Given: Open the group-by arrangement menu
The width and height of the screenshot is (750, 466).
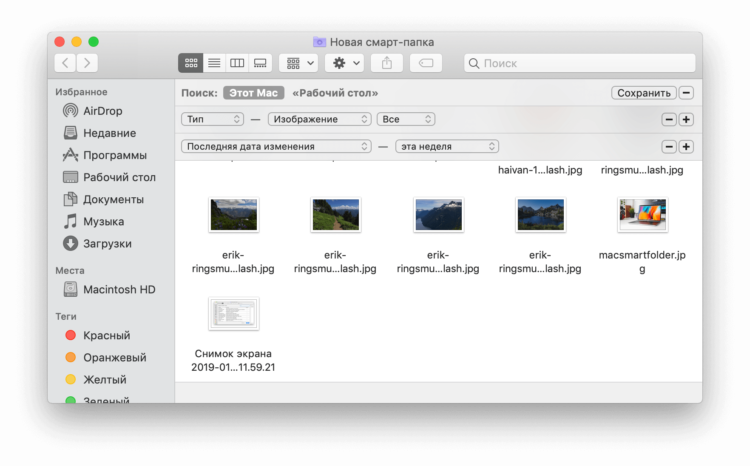Looking at the screenshot, I should tap(299, 63).
